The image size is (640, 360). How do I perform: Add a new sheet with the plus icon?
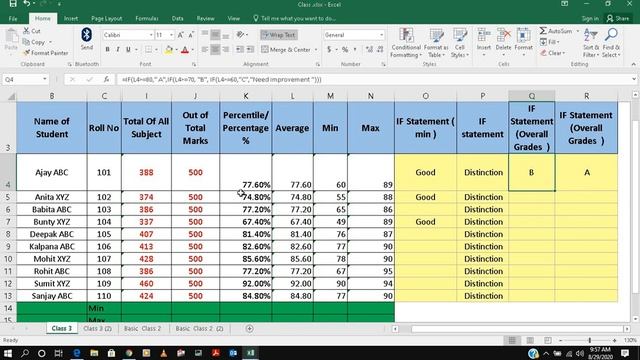pyautogui.click(x=249, y=329)
